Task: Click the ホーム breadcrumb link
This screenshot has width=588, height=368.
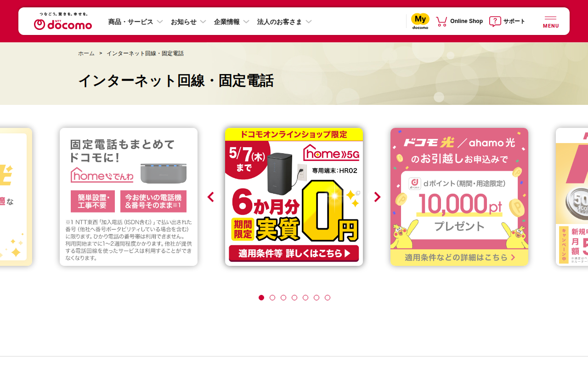Action: point(86,53)
